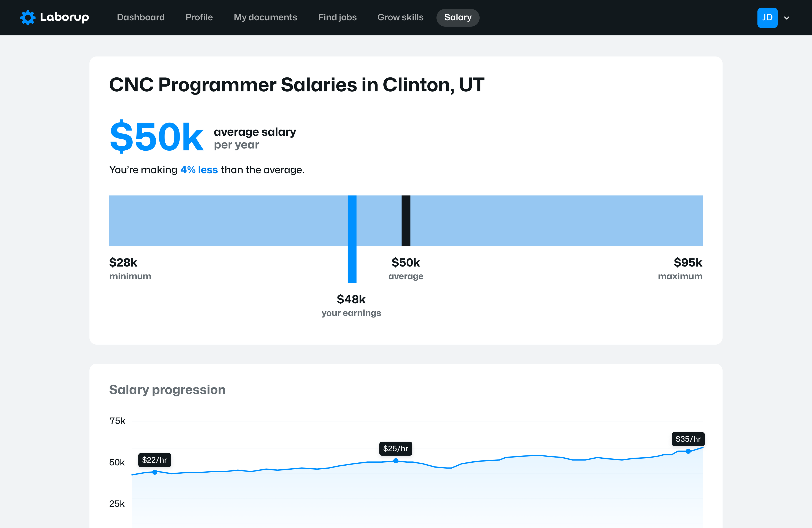
Task: Select the $35/hr chart data point
Action: pos(688,451)
